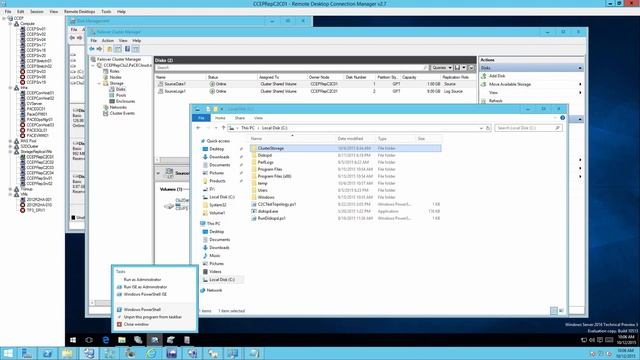The height and width of the screenshot is (360, 640).
Task: Click Network in the Explorer navigation pane
Action: [214, 290]
